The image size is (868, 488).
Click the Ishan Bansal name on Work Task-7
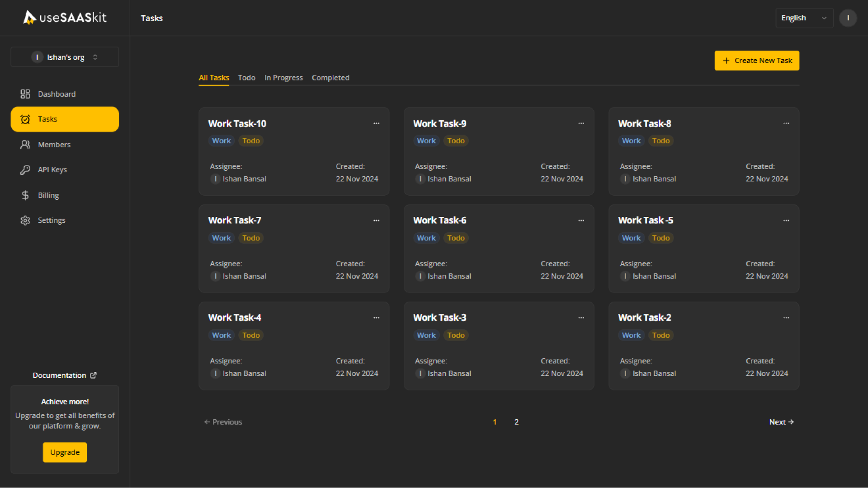244,276
